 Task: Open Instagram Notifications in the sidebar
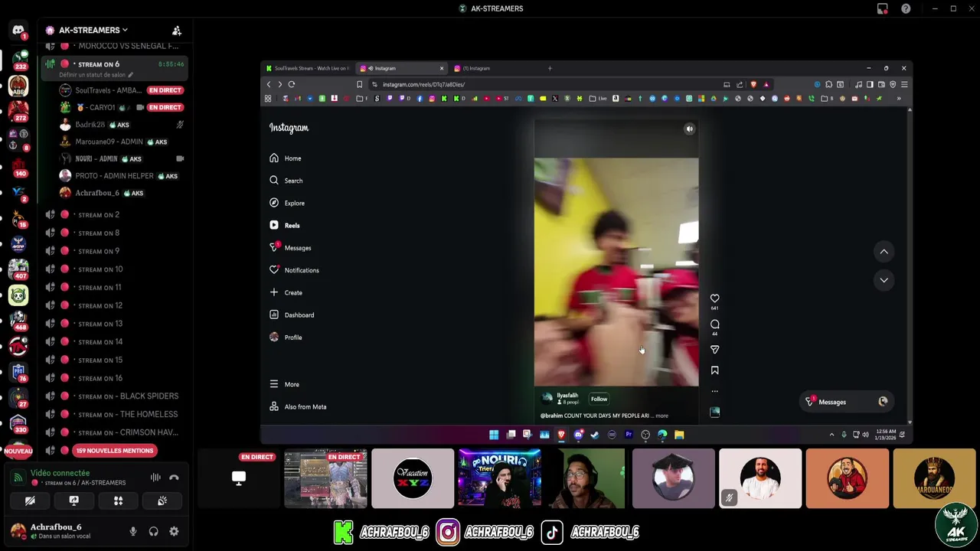(x=294, y=270)
